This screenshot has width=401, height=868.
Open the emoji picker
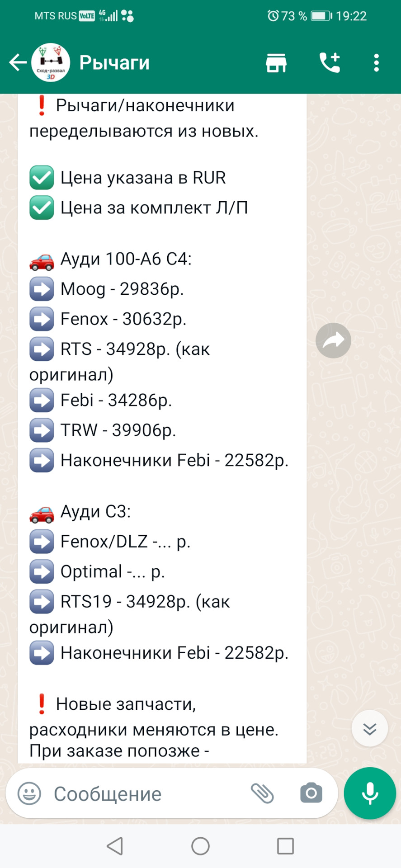click(29, 793)
